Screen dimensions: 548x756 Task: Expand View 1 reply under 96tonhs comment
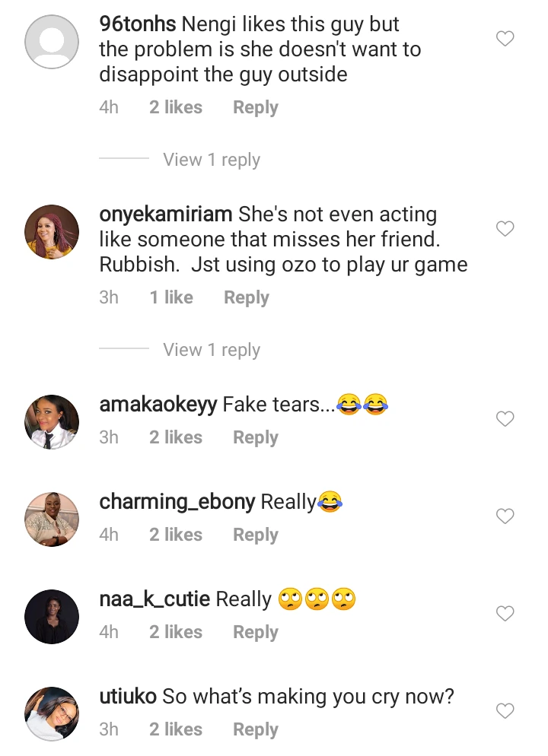pos(212,160)
